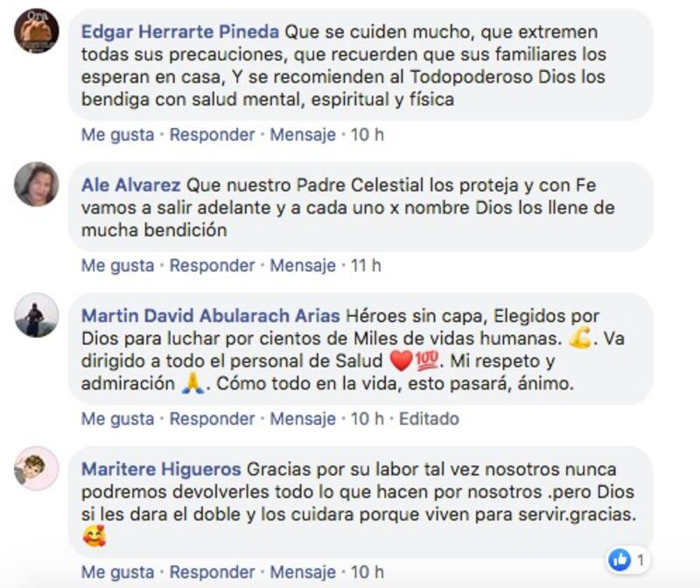Open Ale Alvarez's profile picture
Screen dimensions: 700x588
click(x=37, y=184)
